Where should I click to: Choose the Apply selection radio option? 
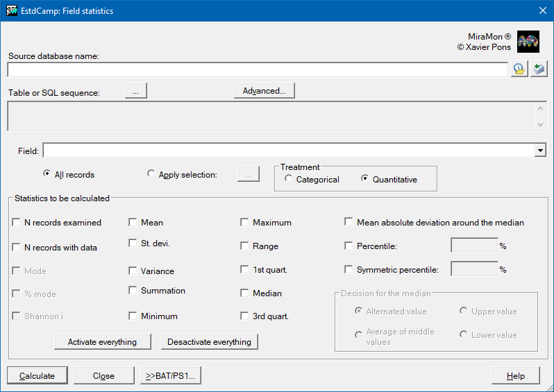[x=151, y=175]
